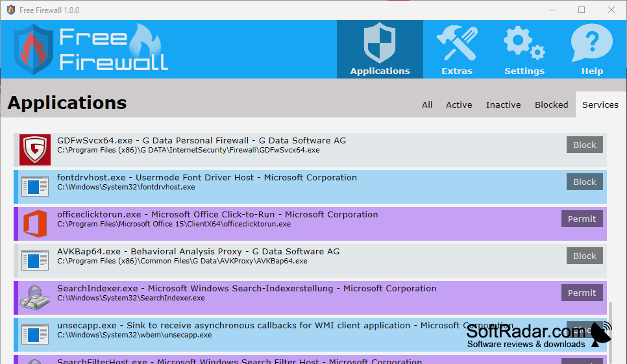Click the SearchIndexer drive magnifier icon
Viewport: 627px width, 364px height.
pyautogui.click(x=35, y=298)
